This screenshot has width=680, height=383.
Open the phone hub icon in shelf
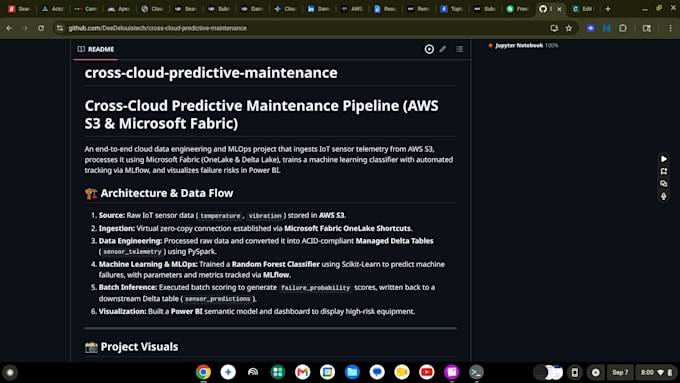(575, 372)
